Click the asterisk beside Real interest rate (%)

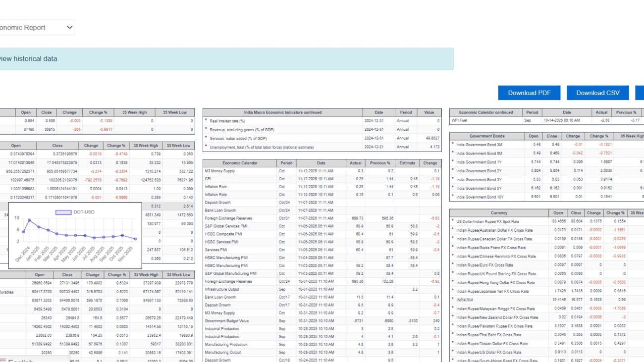click(205, 120)
